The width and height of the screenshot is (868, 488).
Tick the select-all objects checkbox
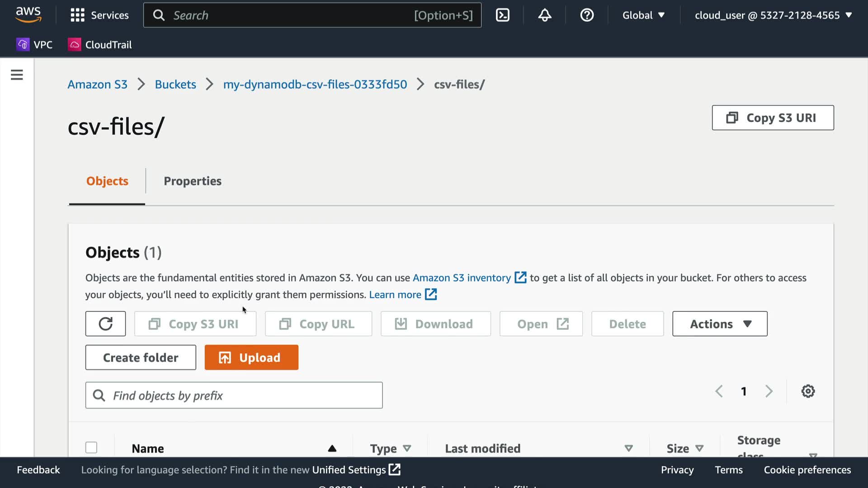[91, 447]
